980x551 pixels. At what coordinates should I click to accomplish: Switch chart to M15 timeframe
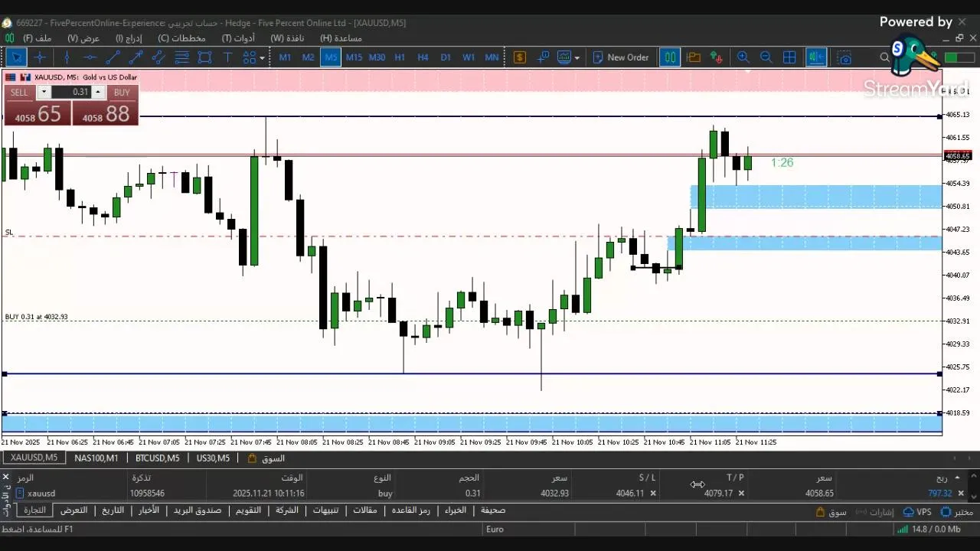[354, 57]
